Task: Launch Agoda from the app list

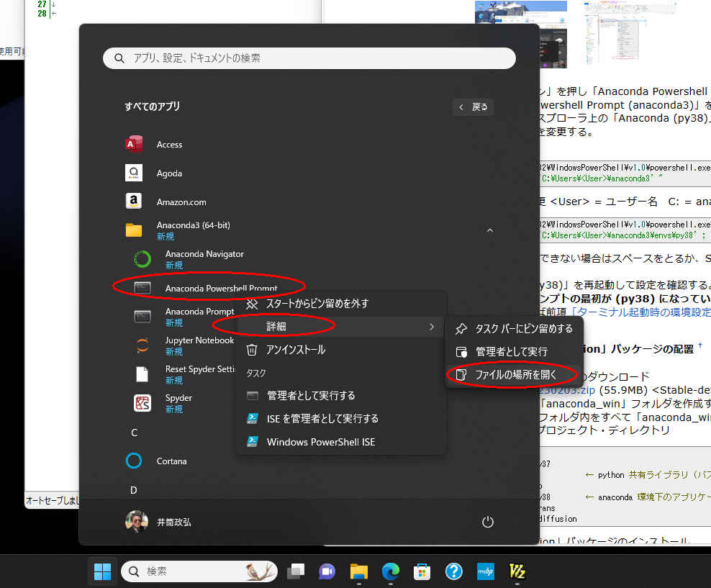Action: [x=134, y=173]
